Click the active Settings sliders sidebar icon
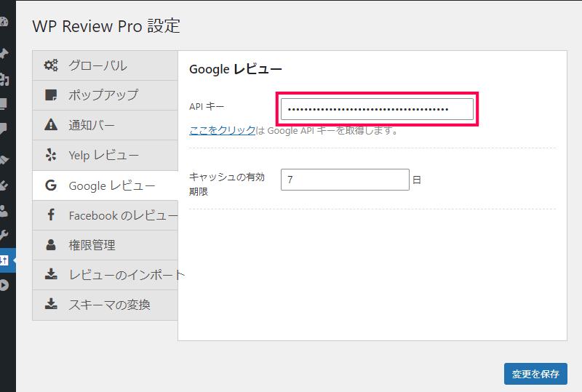The height and width of the screenshot is (392, 582). coord(4,260)
